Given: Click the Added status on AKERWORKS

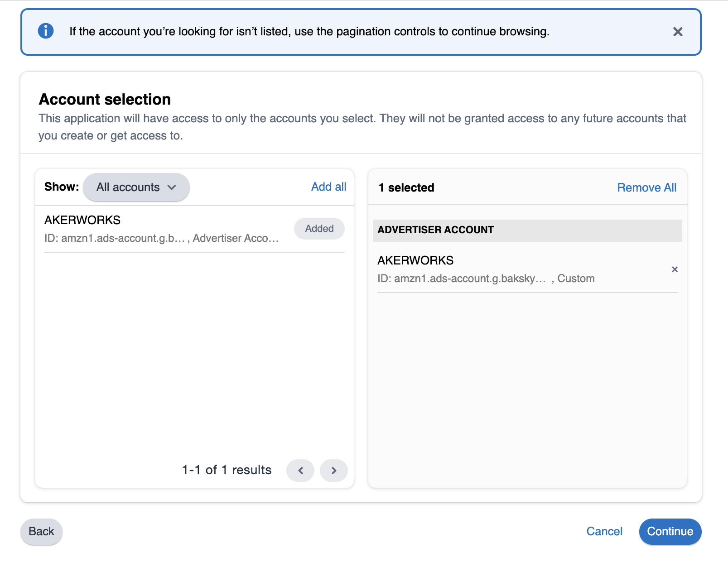Looking at the screenshot, I should [319, 229].
